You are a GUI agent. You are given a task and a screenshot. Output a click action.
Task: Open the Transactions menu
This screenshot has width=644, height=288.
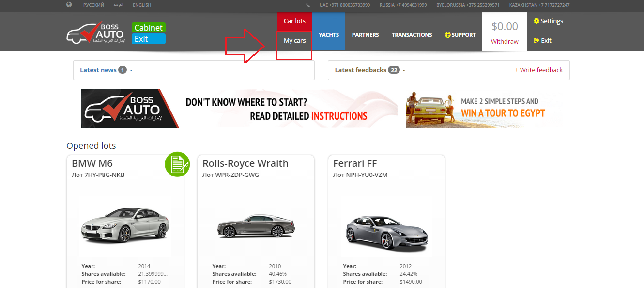(x=412, y=35)
